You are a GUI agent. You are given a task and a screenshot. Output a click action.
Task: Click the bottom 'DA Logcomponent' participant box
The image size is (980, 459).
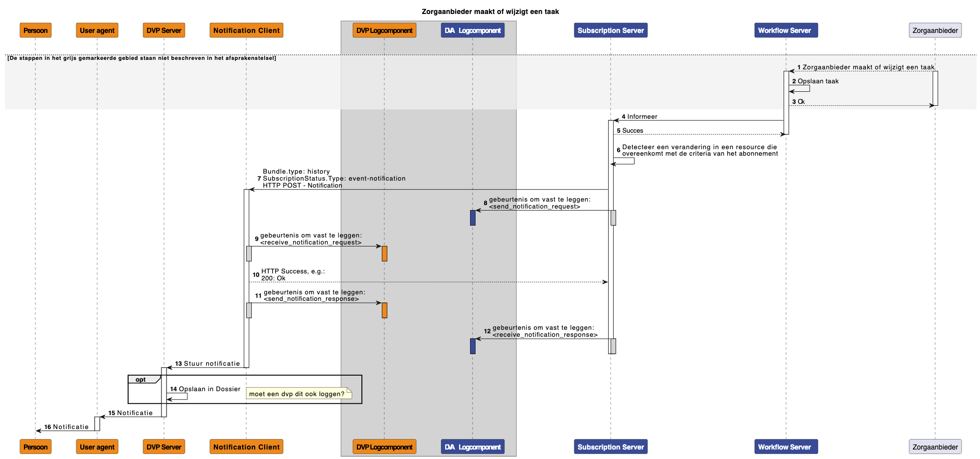pyautogui.click(x=473, y=447)
